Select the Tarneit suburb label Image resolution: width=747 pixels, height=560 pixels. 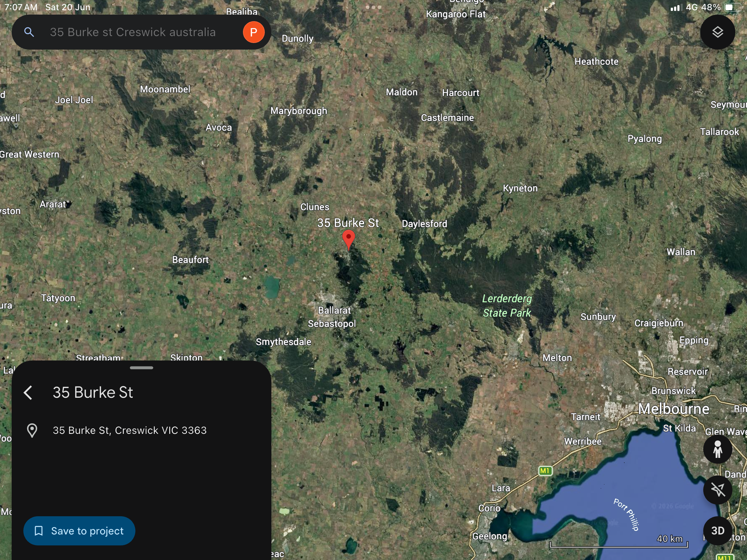(586, 417)
